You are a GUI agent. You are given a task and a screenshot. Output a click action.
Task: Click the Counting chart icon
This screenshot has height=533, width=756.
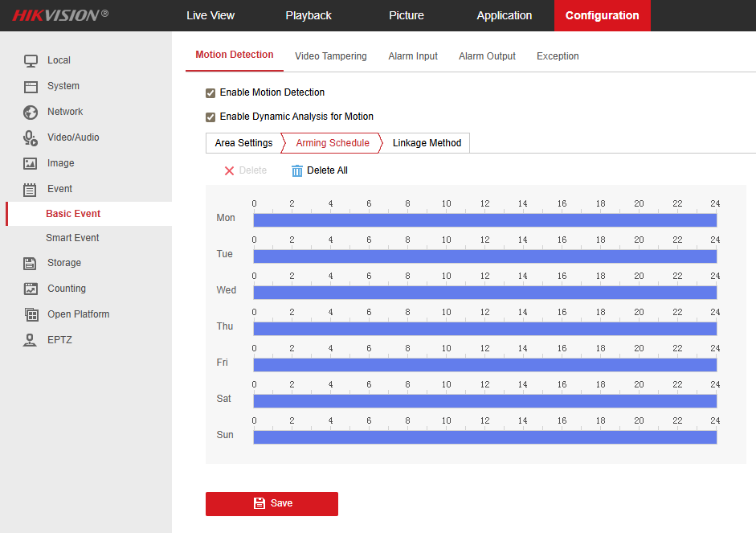point(31,289)
